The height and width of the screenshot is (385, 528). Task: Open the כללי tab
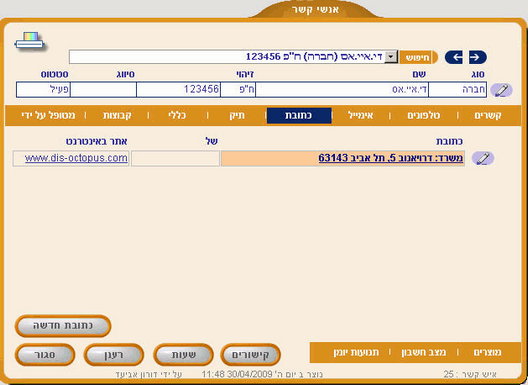tap(177, 116)
